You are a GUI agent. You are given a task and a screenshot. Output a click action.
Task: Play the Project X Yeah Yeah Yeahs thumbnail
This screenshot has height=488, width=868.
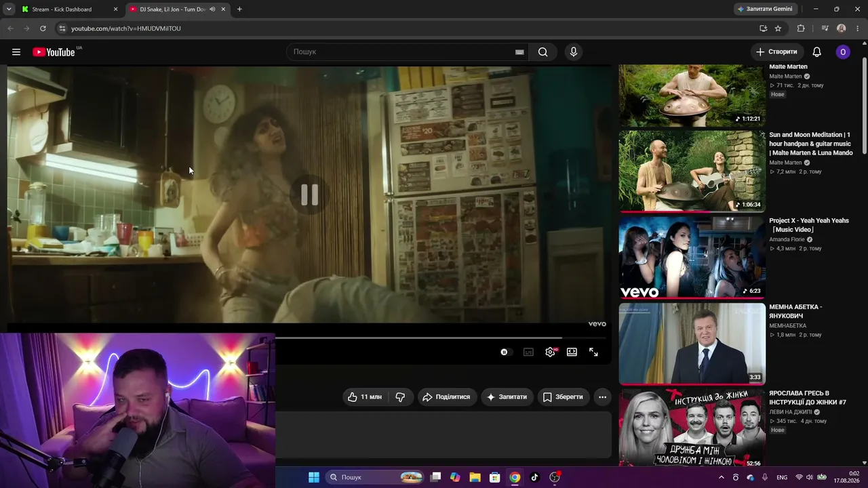tap(692, 258)
